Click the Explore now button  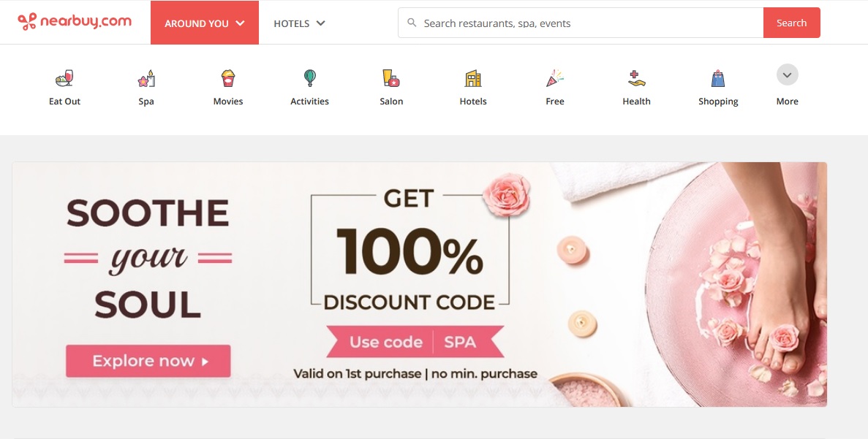(148, 361)
